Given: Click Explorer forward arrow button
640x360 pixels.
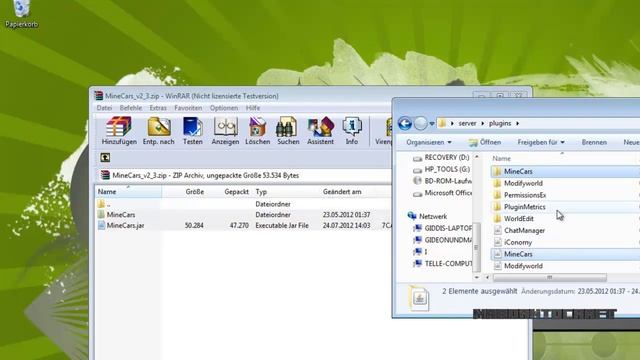Looking at the screenshot, I should (420, 123).
